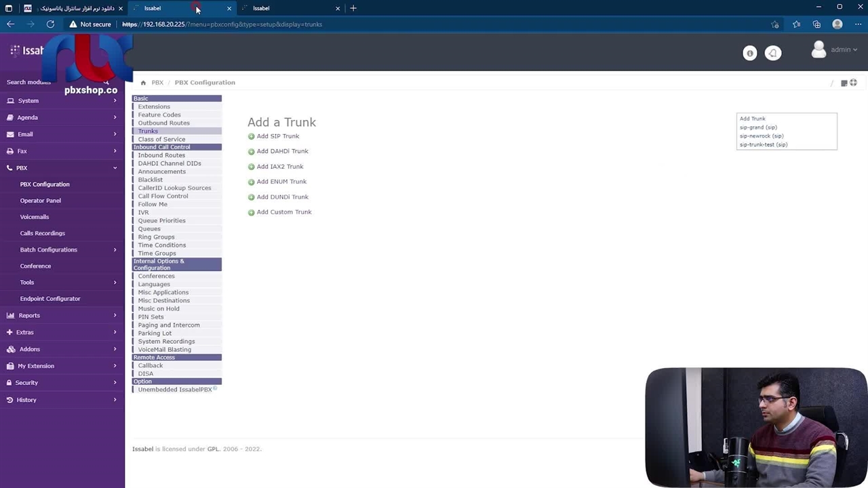The height and width of the screenshot is (488, 868).
Task: Select Inbound Routes from the configuration menu
Action: pos(161,155)
